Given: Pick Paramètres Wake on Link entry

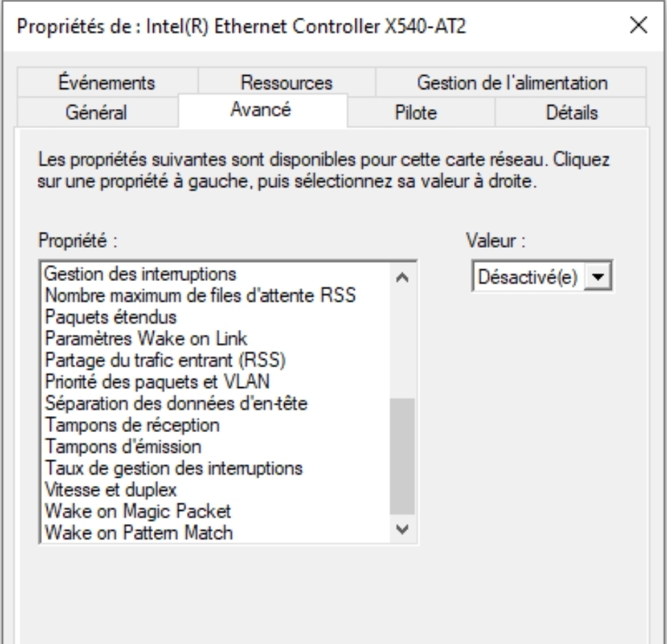Looking at the screenshot, I should [x=146, y=338].
